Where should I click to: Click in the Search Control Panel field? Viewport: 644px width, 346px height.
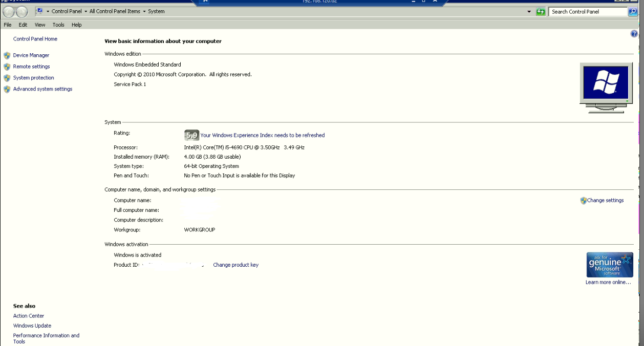click(x=588, y=11)
